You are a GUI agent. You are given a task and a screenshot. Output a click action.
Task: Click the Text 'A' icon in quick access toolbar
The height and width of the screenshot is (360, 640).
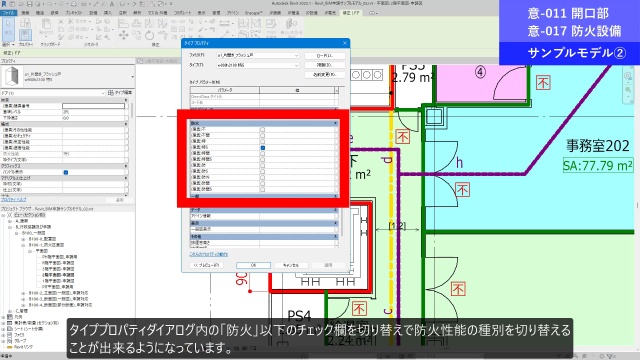[x=112, y=4]
